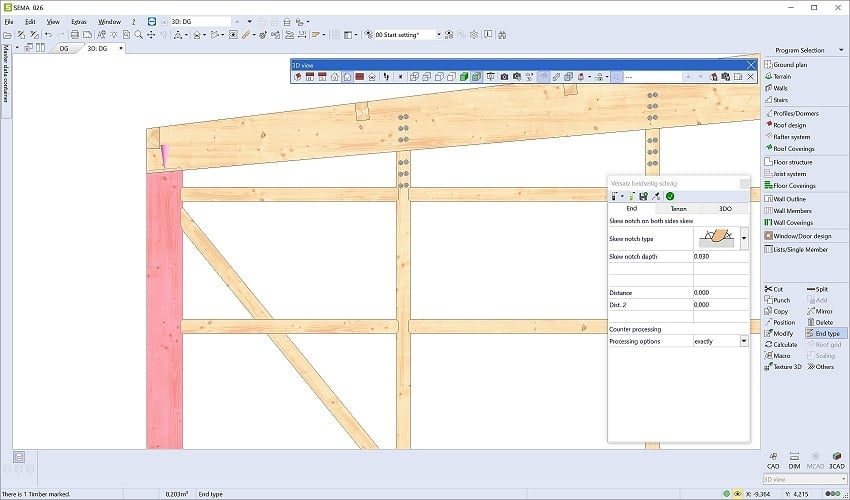Open Roof design from Program Selection
Viewport: 850px width, 500px height.
[789, 125]
